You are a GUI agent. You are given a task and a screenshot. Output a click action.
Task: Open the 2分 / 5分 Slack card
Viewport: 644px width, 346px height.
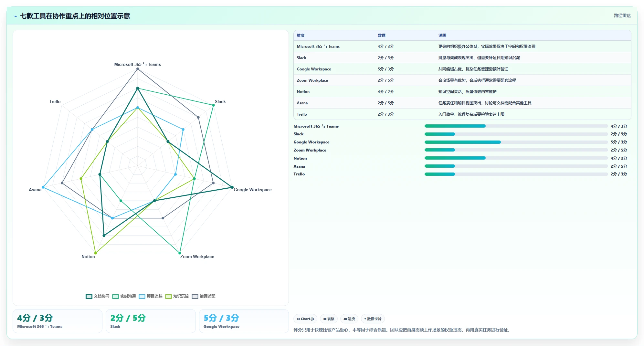click(x=151, y=321)
